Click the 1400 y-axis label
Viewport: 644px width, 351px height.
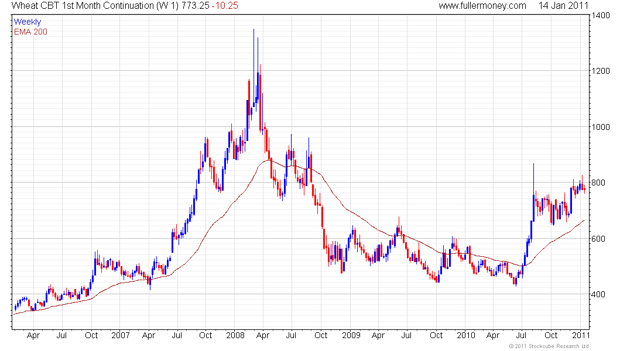601,15
